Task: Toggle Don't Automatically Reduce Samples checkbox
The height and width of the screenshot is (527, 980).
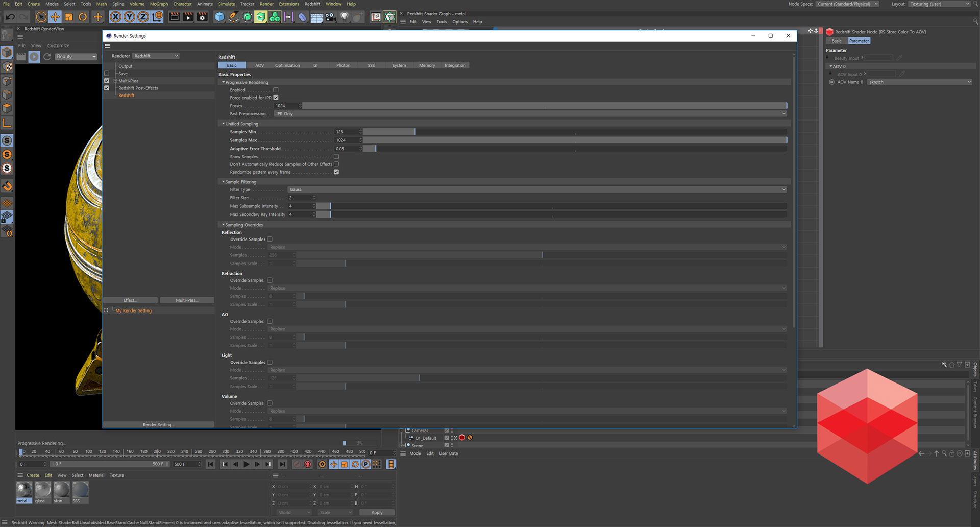Action: 336,164
